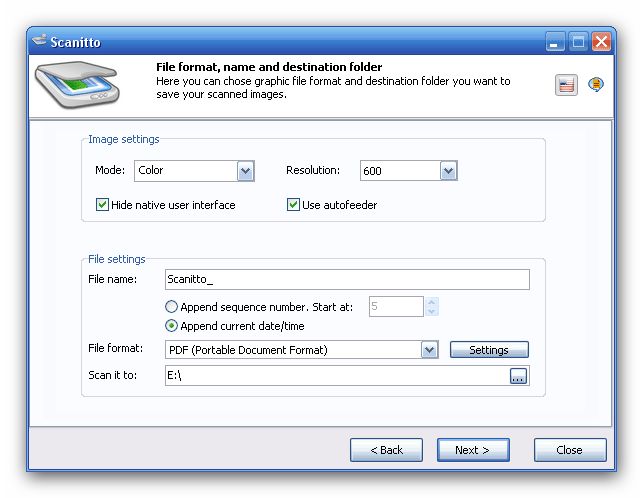Click the 'File settings' group title
The height and width of the screenshot is (498, 643).
point(117,259)
